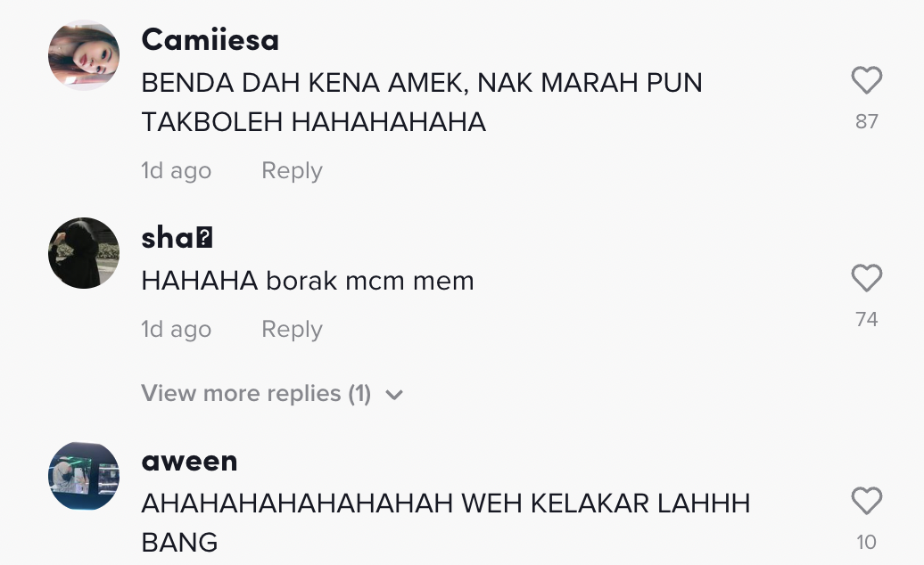Open the Camiiesa username link
This screenshot has height=565, width=924.
(x=210, y=40)
